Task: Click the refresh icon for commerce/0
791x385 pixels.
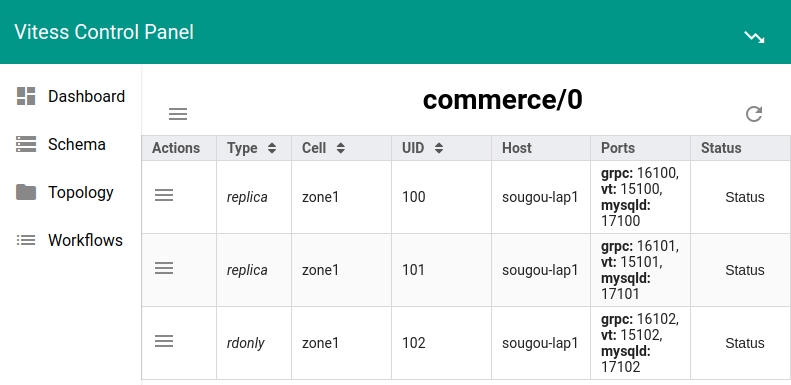Action: [754, 114]
